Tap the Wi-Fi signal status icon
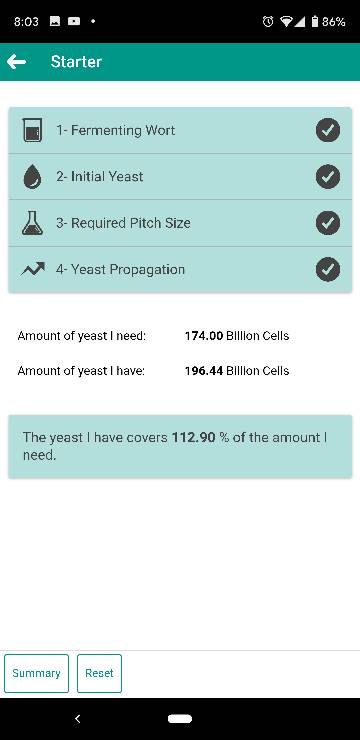The image size is (360, 740). [285, 21]
